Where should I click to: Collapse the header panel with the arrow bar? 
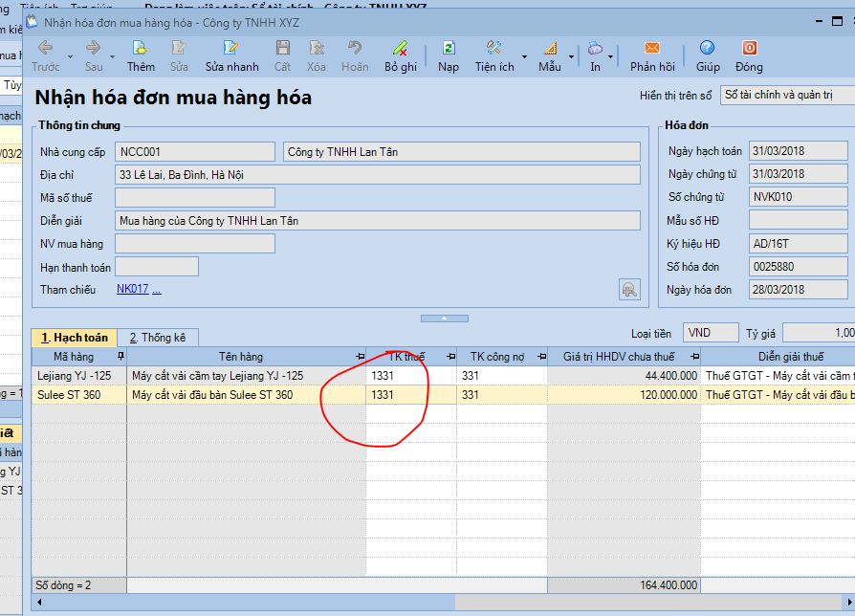tap(445, 319)
